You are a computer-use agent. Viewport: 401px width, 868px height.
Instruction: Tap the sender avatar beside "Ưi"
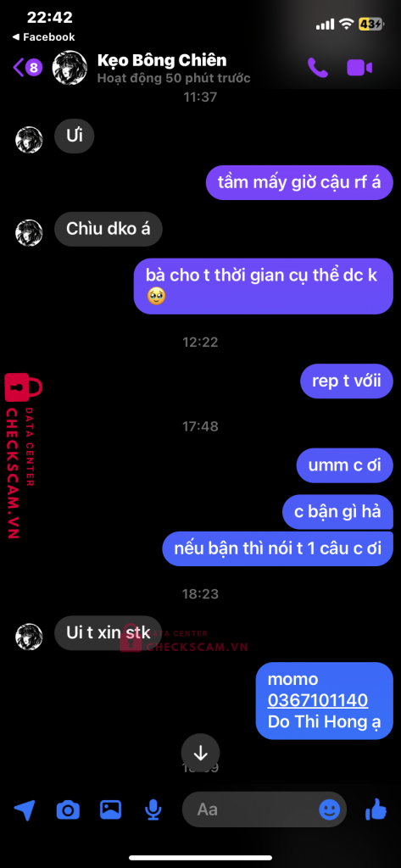(29, 140)
